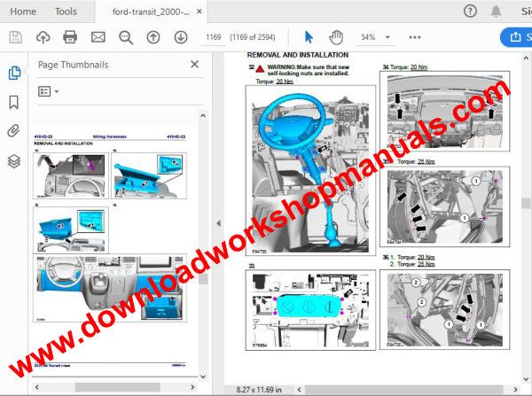
Task: Open thumbnail options dropdown menu
Action: tap(48, 91)
